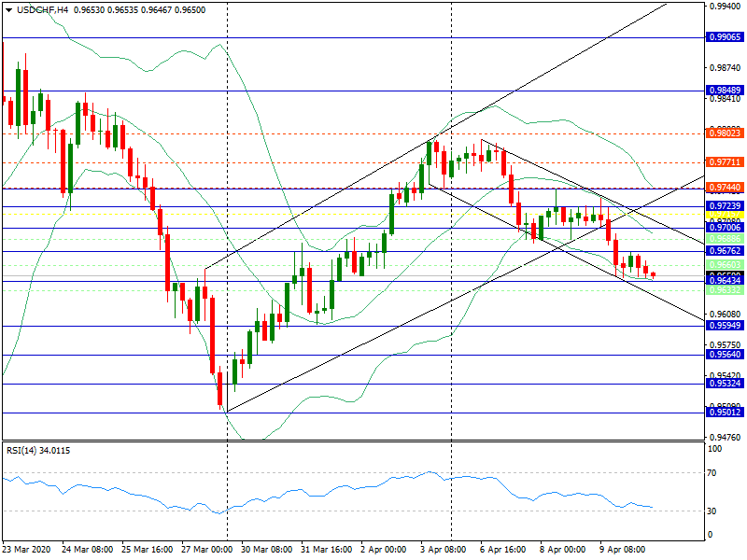Click the red 0.98023 price label
Screen dimensions: 747x560
725,133
